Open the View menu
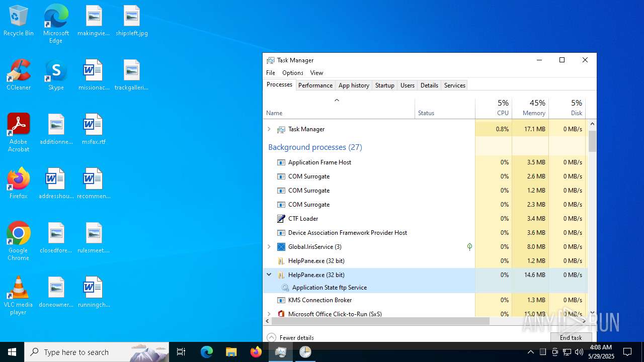Viewport: 644px width, 362px height. tap(316, 73)
